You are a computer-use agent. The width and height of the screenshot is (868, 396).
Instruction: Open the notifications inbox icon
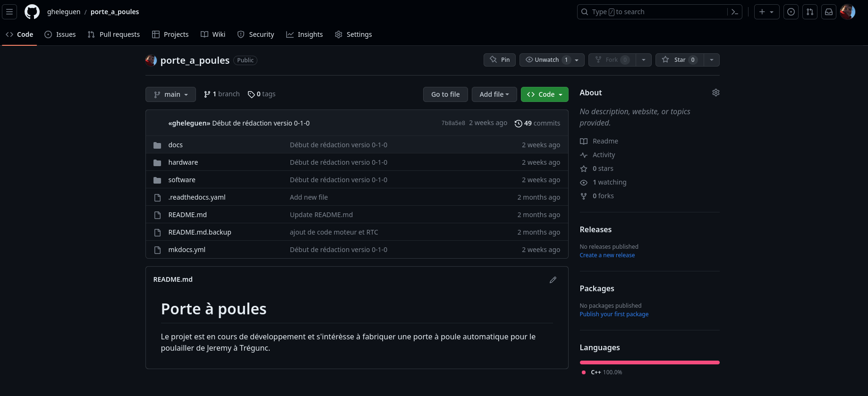click(x=829, y=12)
